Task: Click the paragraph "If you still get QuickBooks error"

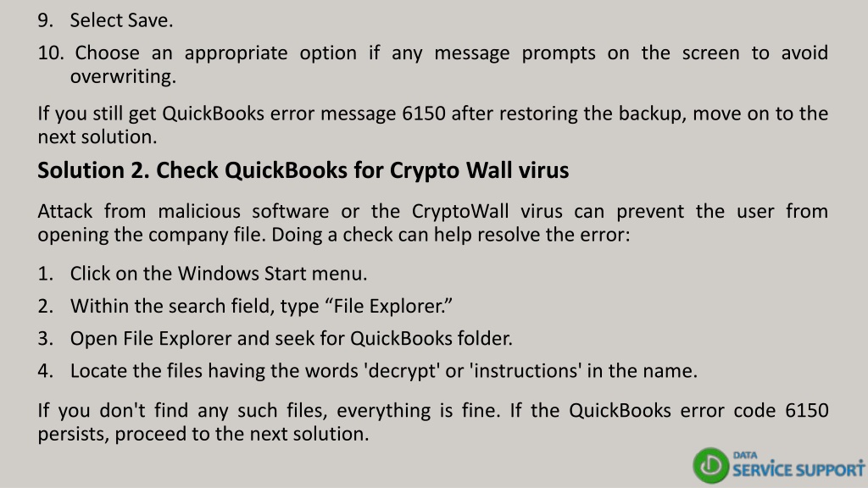Action: (433, 125)
